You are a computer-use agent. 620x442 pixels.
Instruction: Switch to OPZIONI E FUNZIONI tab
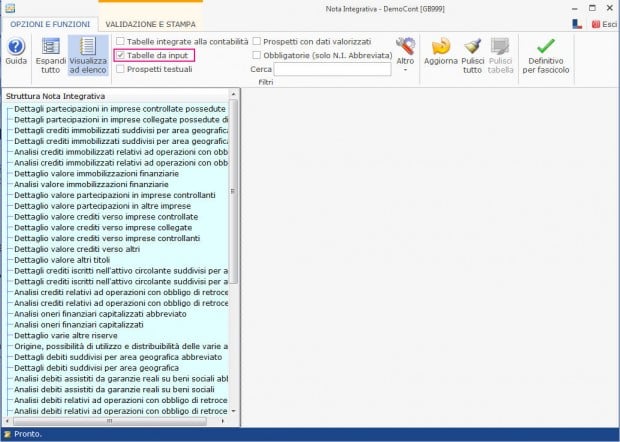coord(50,25)
